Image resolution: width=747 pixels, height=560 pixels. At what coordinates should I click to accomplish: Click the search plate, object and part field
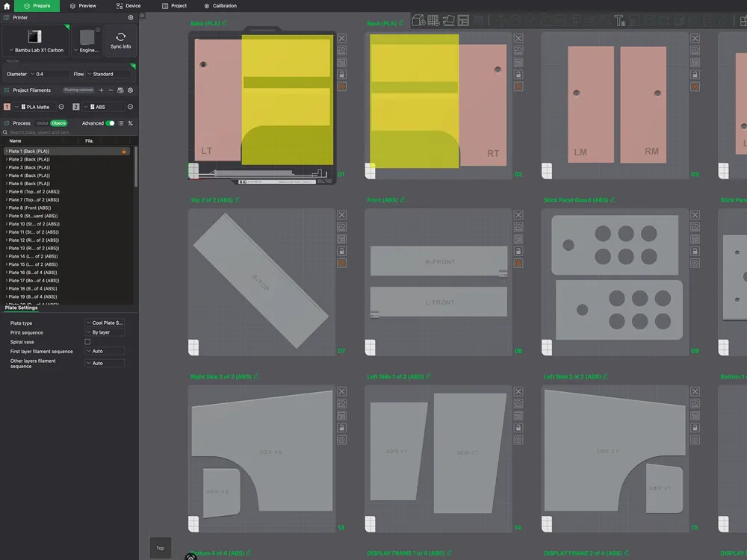[x=68, y=132]
